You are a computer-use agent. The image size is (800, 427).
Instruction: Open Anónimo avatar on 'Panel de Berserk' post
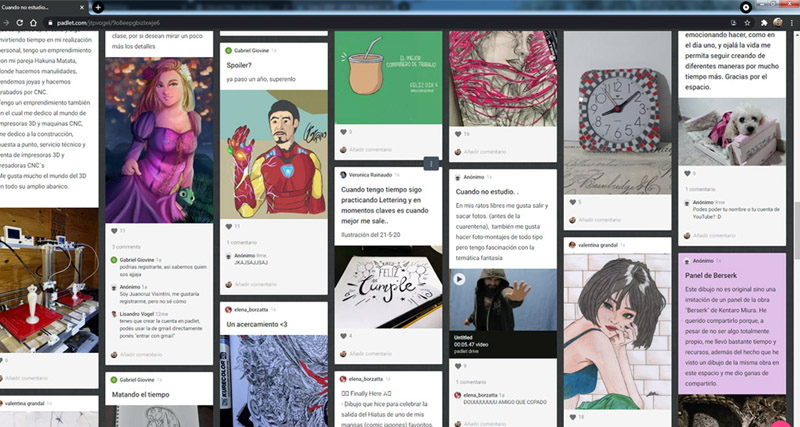[687, 261]
